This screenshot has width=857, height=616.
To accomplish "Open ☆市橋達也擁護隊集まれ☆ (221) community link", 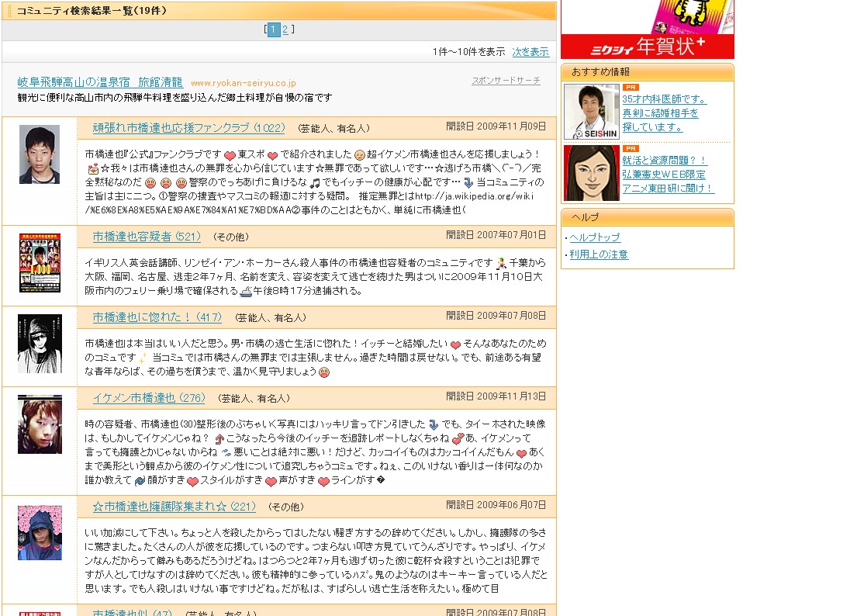I will pyautogui.click(x=174, y=507).
